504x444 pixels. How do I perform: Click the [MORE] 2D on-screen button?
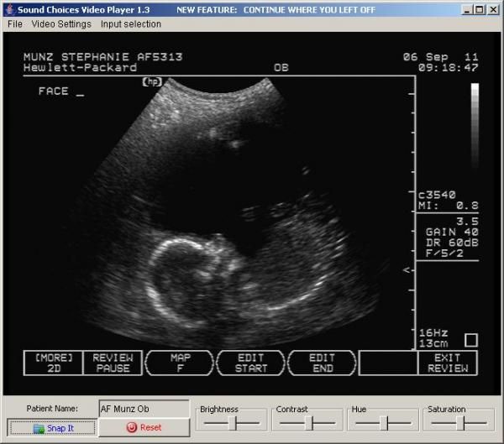[x=54, y=363]
